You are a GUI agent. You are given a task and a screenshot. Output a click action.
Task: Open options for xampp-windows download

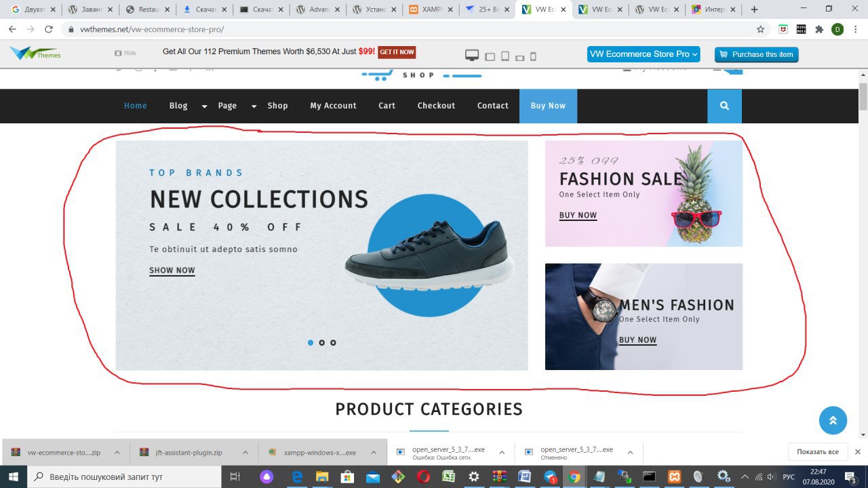pos(373,452)
